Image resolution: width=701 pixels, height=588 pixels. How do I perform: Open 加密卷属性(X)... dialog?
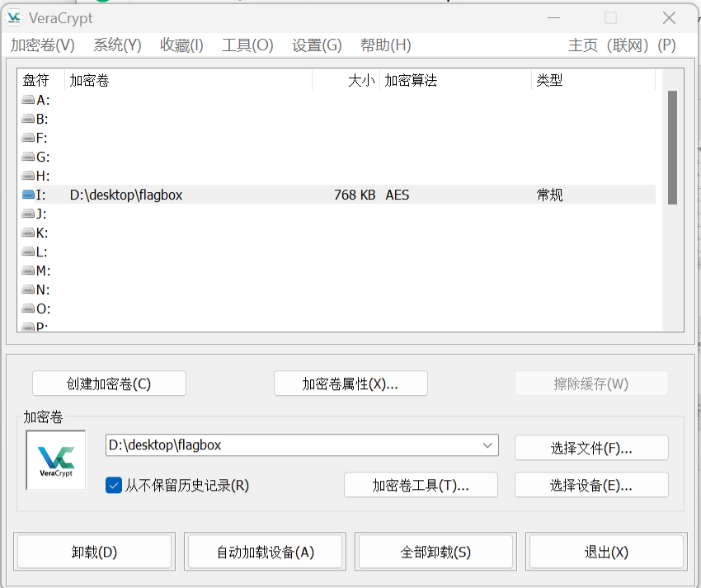[350, 383]
